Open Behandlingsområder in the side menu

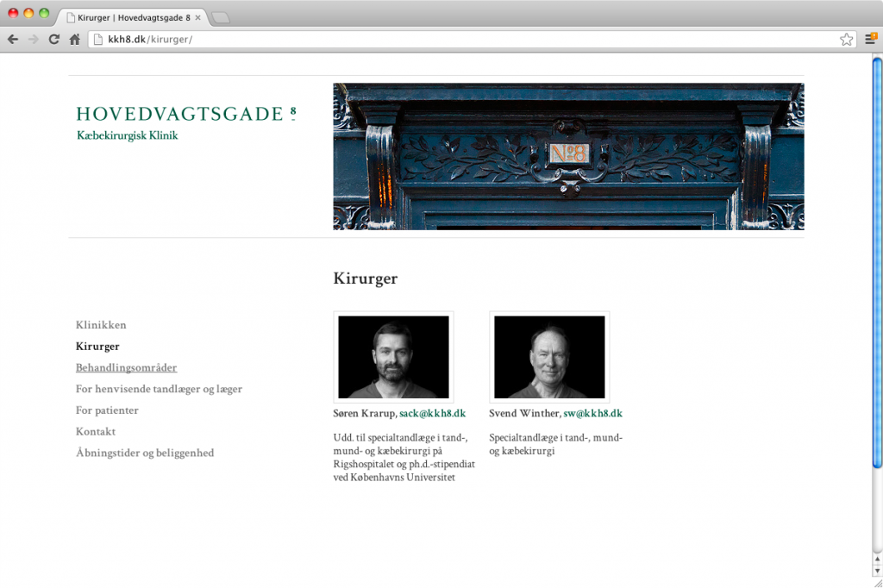[126, 368]
